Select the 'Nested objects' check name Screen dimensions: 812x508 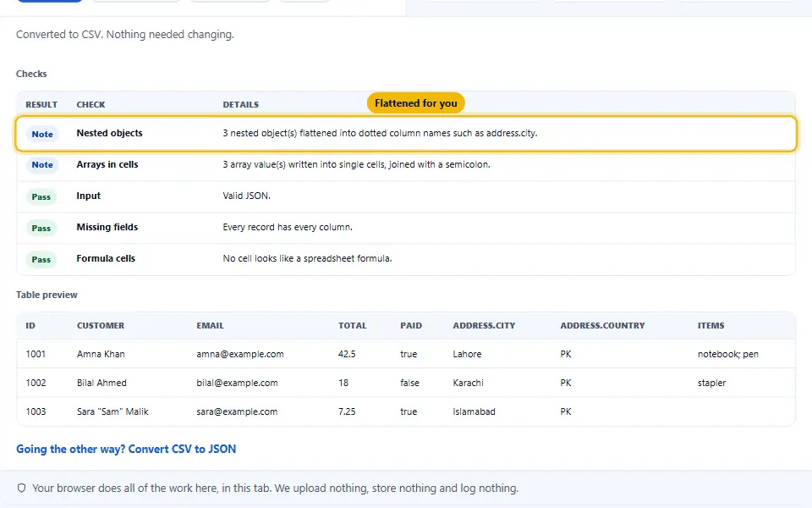point(109,133)
